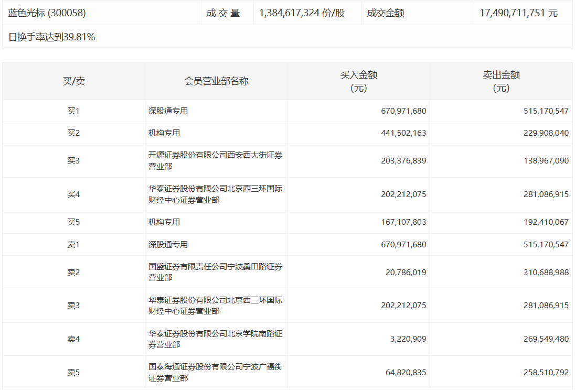This screenshot has height=392, width=575.
Task: Click the 卖1 row label
Action: point(73,244)
